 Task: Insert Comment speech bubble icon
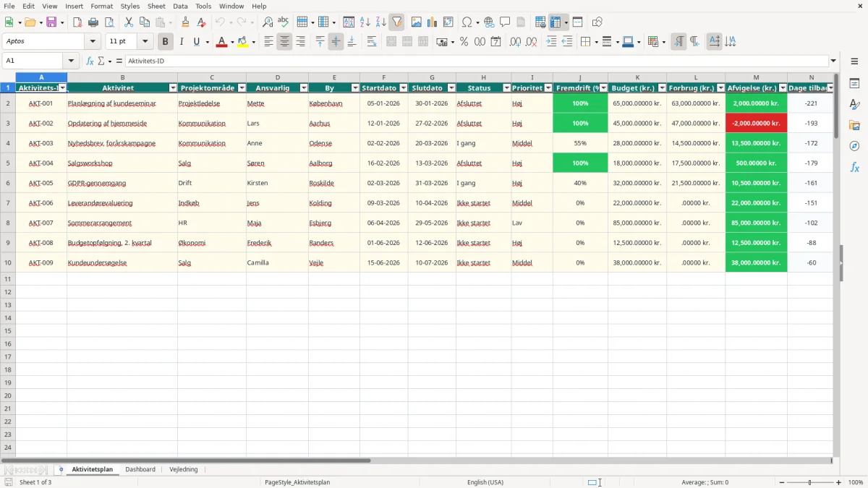click(x=505, y=22)
